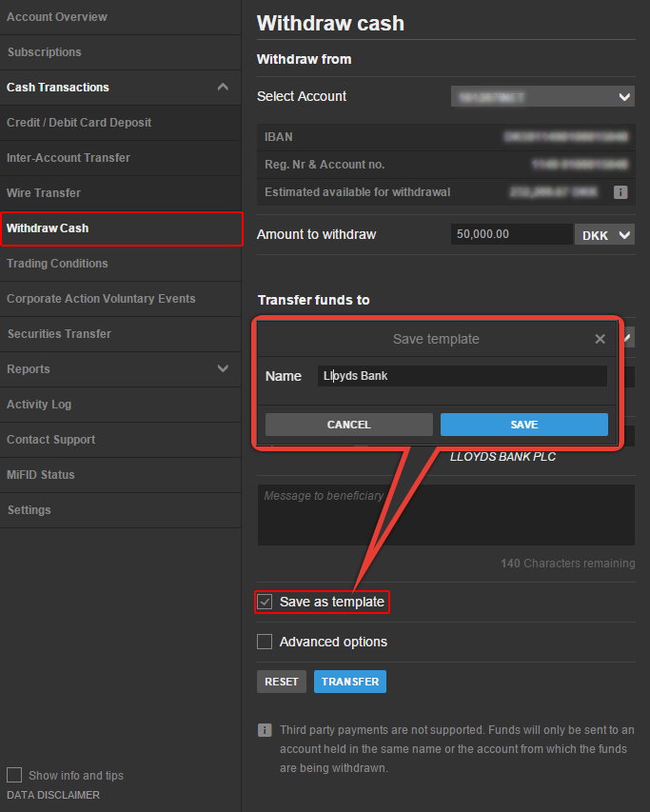Click the TRANSFER button
The width and height of the screenshot is (650, 812).
click(x=349, y=682)
